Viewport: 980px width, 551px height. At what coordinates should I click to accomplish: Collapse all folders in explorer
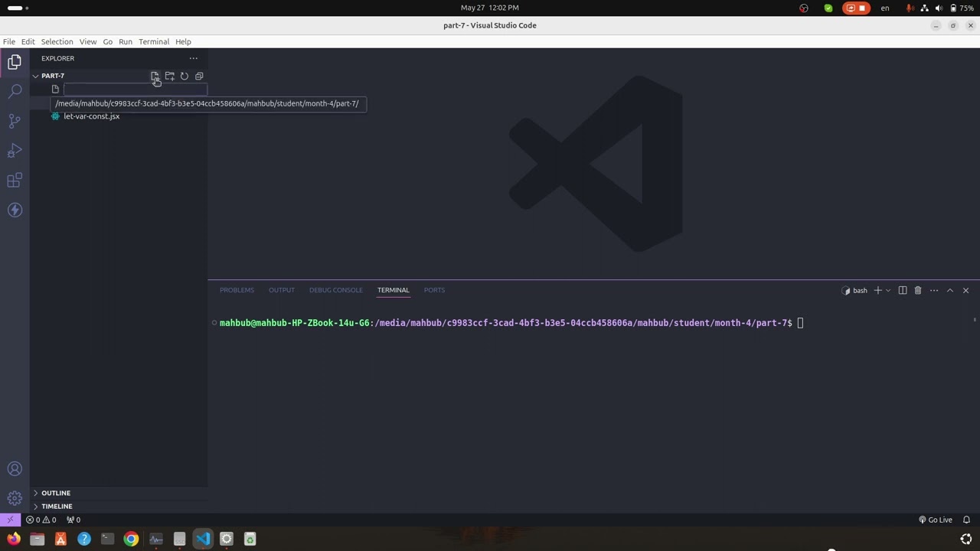(x=199, y=76)
